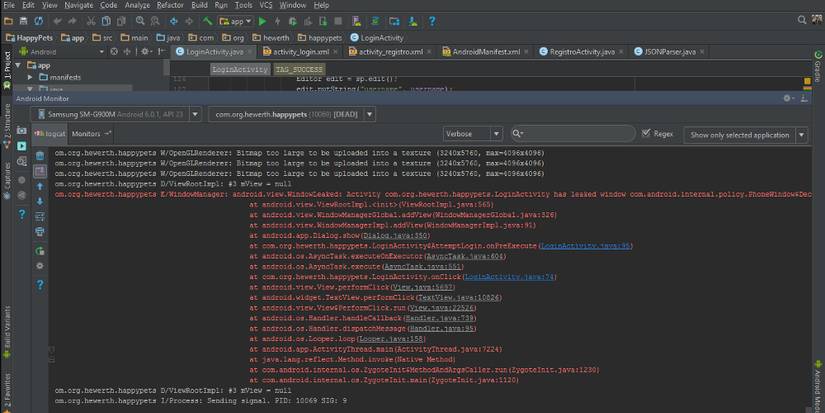Click the Make Project hammer icon
Image resolution: width=825 pixels, height=413 pixels.
208,20
